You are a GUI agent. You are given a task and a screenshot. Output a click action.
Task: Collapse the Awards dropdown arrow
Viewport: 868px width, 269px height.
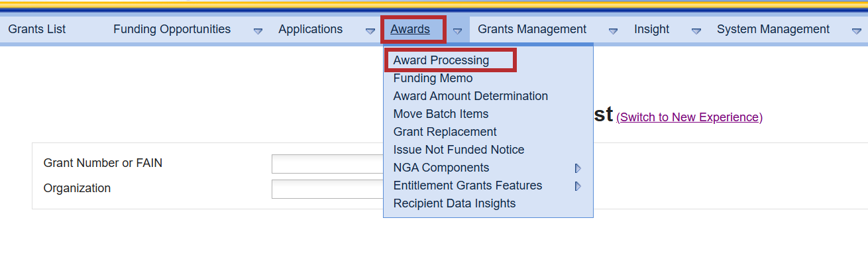point(457,30)
